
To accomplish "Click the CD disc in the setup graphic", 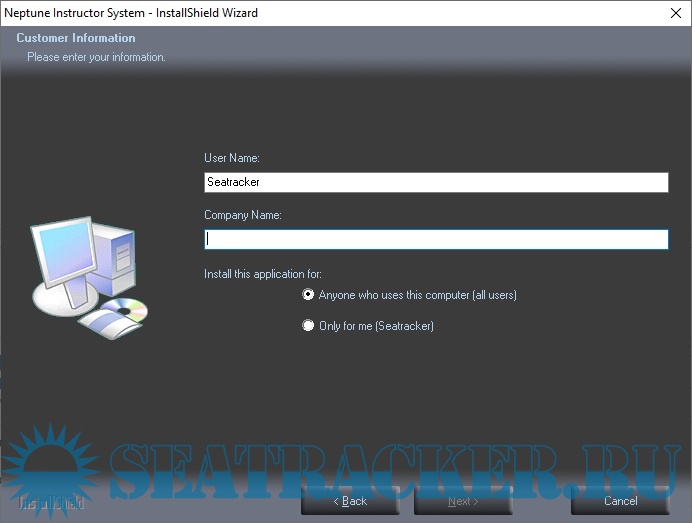I will [x=128, y=309].
